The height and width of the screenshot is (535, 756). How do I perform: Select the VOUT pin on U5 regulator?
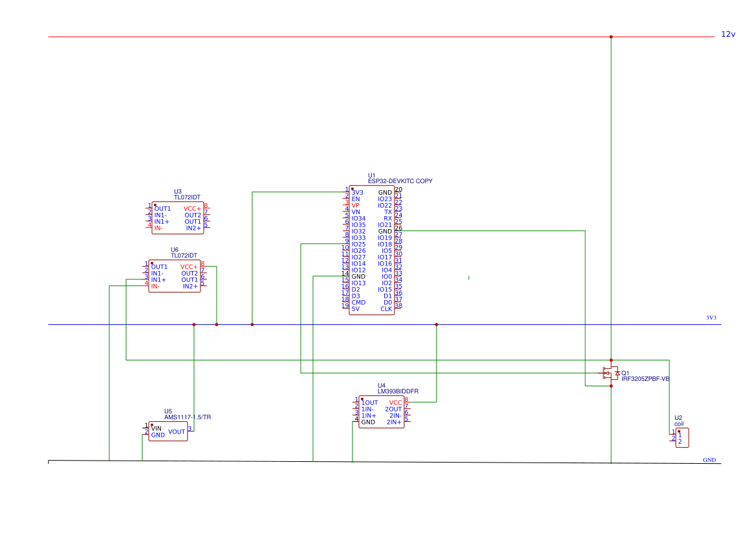[177, 431]
